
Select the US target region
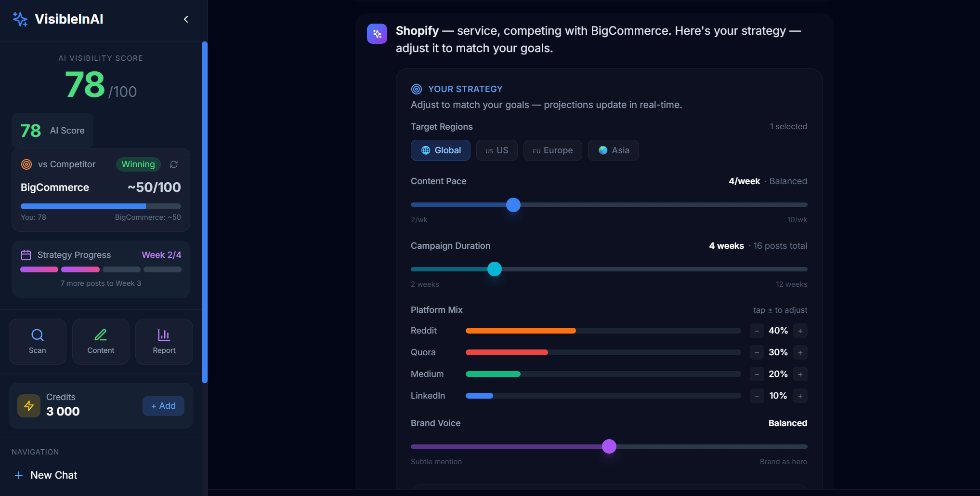point(497,150)
